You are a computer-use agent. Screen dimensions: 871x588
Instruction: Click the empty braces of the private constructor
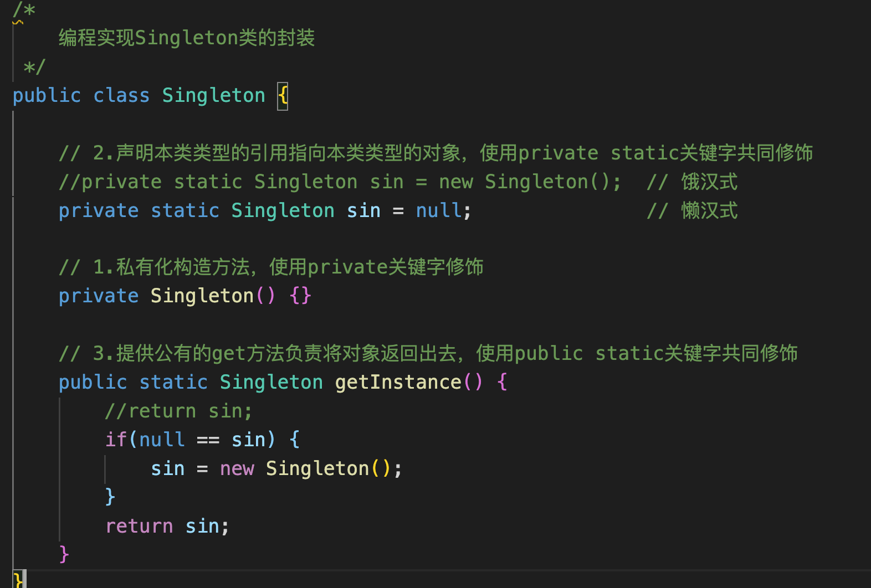pyautogui.click(x=300, y=296)
